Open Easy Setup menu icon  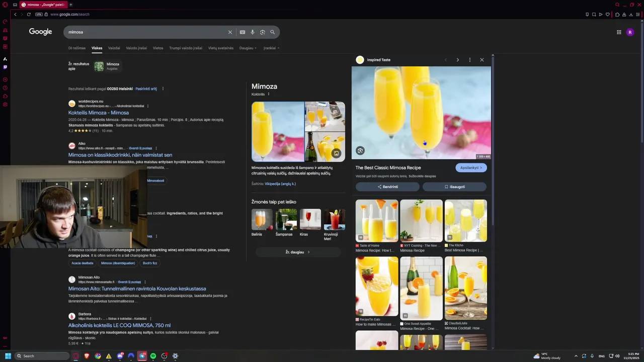pyautogui.click(x=638, y=14)
